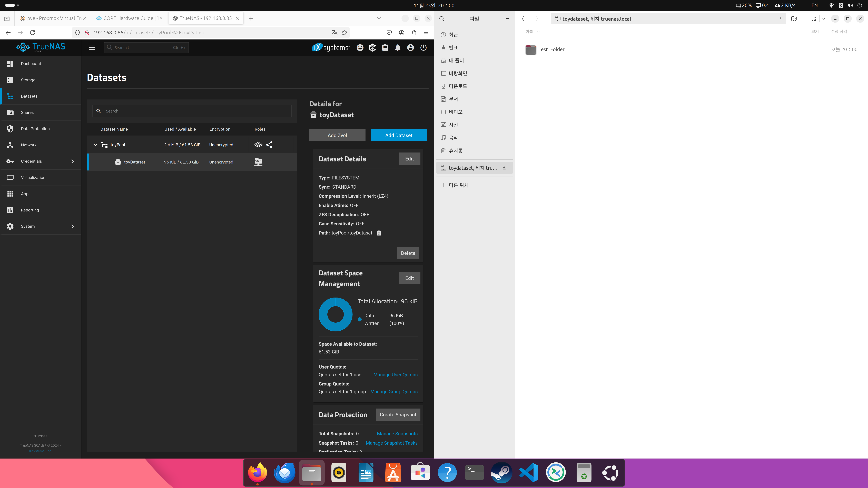Open Storage in TrueNAS sidebar
This screenshot has width=868, height=488.
(41, 80)
